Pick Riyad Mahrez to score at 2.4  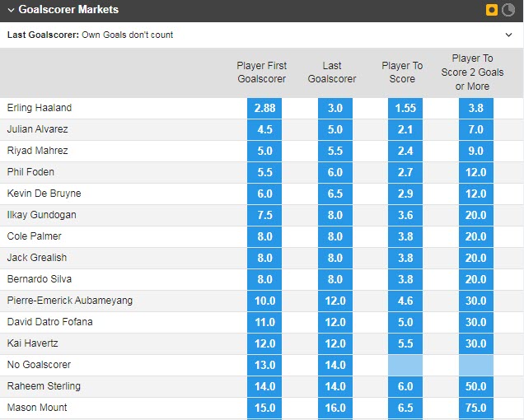[405, 151]
